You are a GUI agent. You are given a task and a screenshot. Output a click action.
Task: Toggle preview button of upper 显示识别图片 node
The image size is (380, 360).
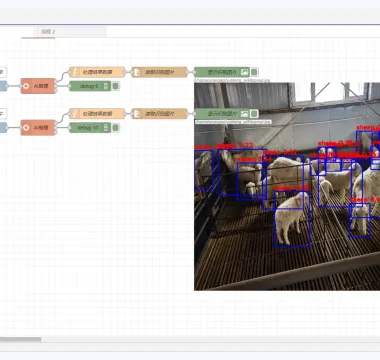254,72
